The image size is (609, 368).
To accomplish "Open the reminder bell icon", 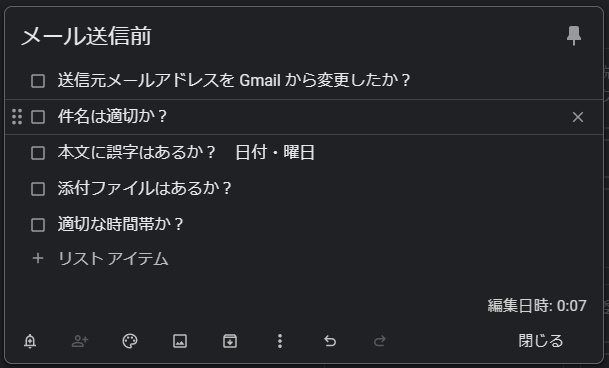I will [x=30, y=341].
